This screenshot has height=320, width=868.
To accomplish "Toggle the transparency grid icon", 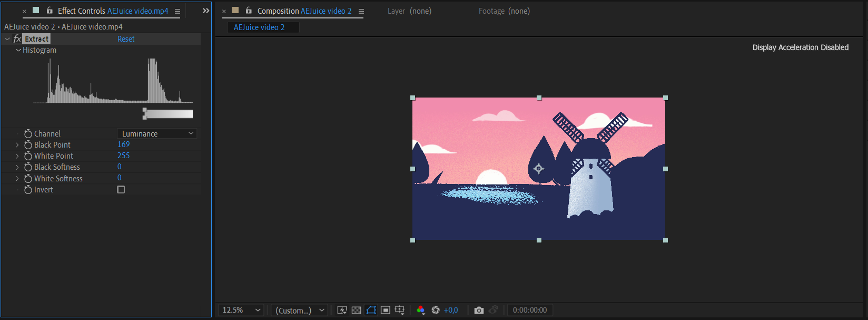I will point(357,310).
